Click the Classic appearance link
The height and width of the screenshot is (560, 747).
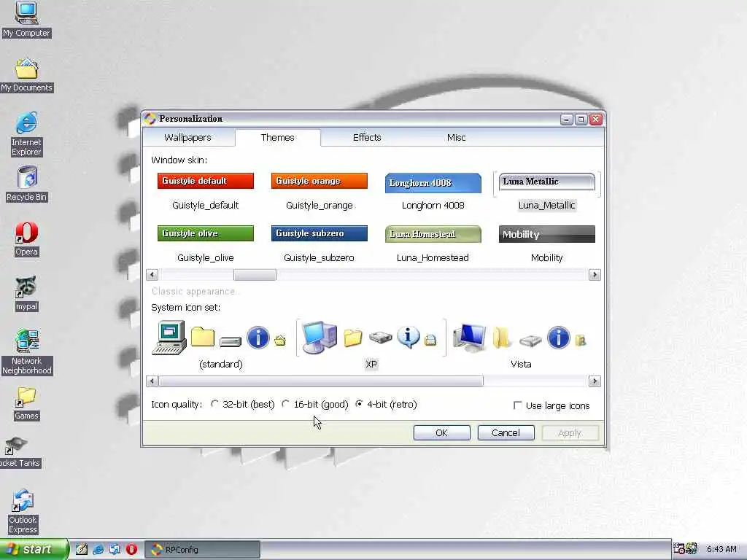[193, 292]
